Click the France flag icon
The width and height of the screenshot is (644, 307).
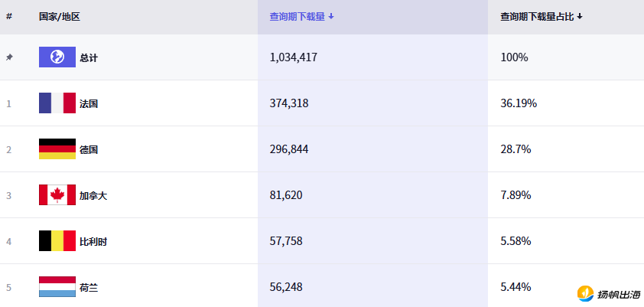57,103
